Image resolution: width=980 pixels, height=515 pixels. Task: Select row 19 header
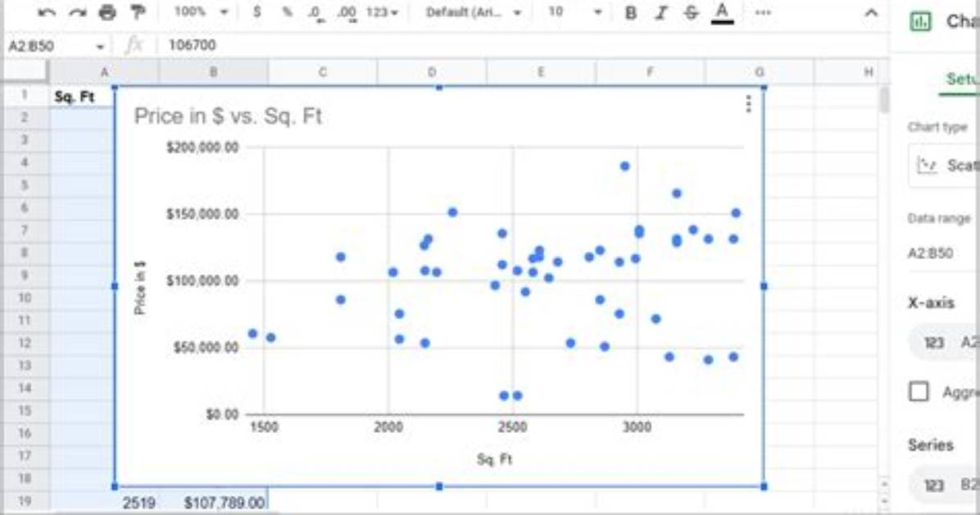click(x=25, y=500)
